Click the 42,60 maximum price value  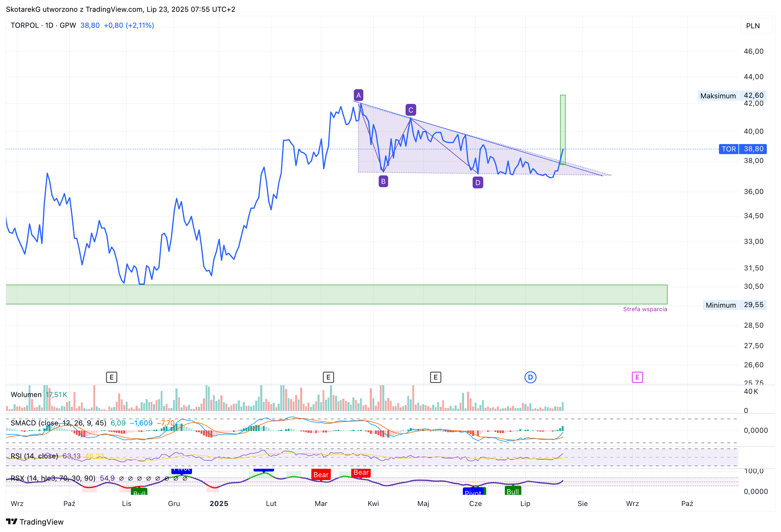(x=754, y=95)
